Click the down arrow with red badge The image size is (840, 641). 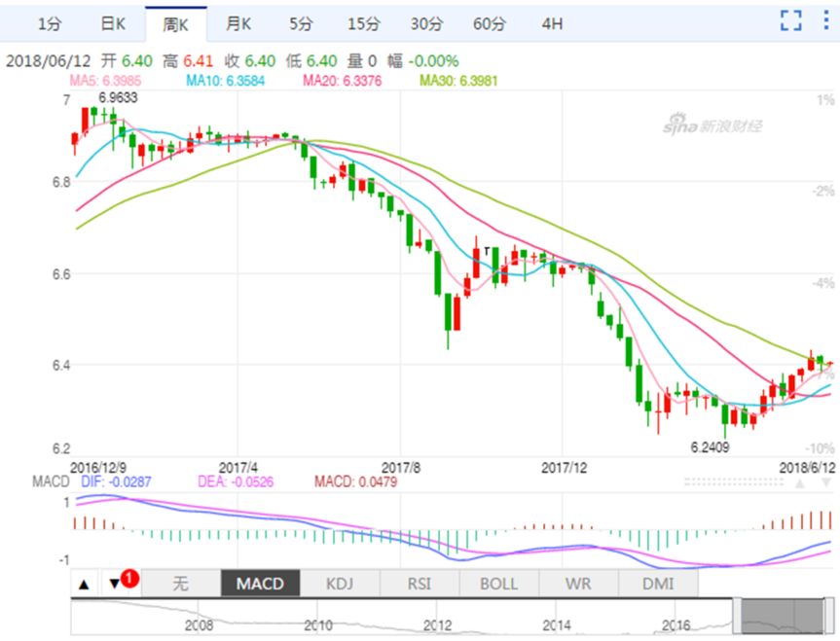tap(116, 584)
